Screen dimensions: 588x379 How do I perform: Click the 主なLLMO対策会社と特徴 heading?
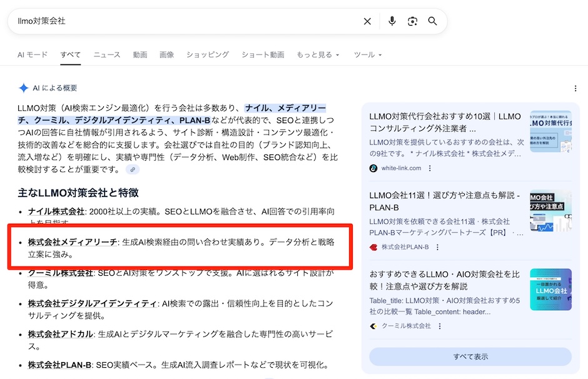click(x=78, y=193)
